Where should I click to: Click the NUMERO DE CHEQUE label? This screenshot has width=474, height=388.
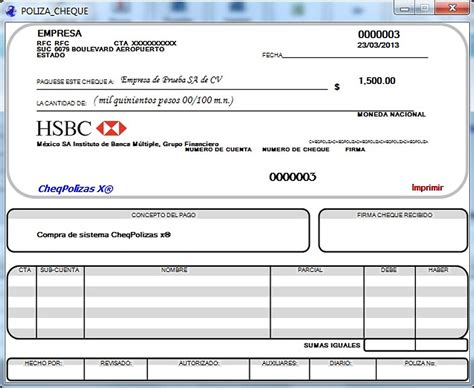point(296,150)
